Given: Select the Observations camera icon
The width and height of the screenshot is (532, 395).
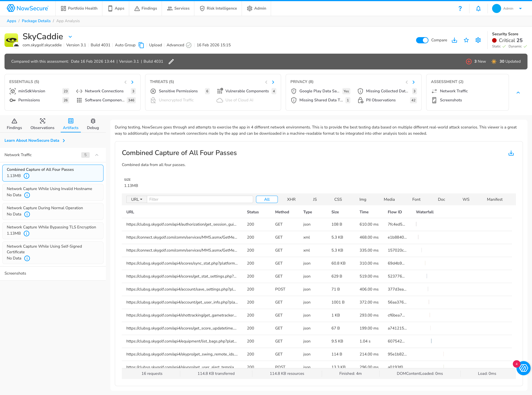Looking at the screenshot, I should click(42, 121).
